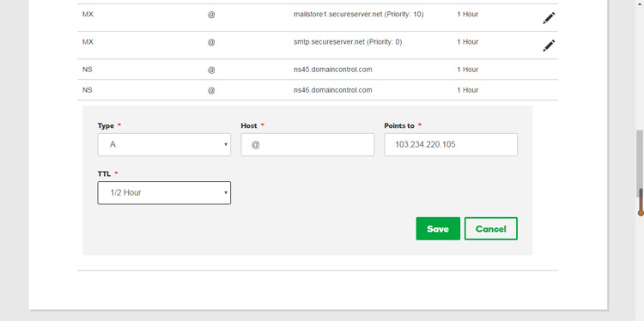Click the TTL field label
Screen dimensions: 644x321
[104, 174]
